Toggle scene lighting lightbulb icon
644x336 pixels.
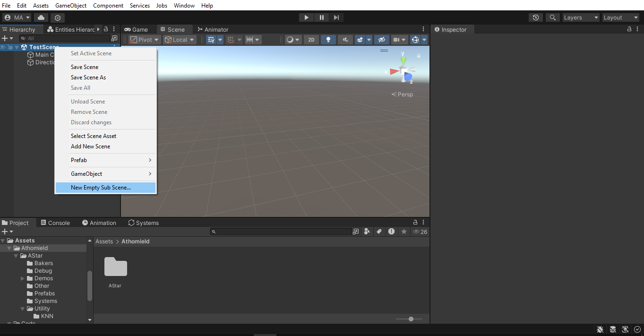tap(328, 40)
